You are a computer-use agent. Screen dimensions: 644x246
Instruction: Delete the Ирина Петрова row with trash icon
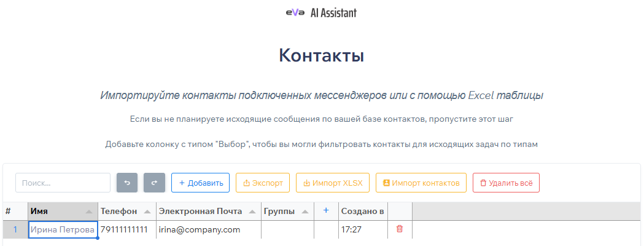400,229
